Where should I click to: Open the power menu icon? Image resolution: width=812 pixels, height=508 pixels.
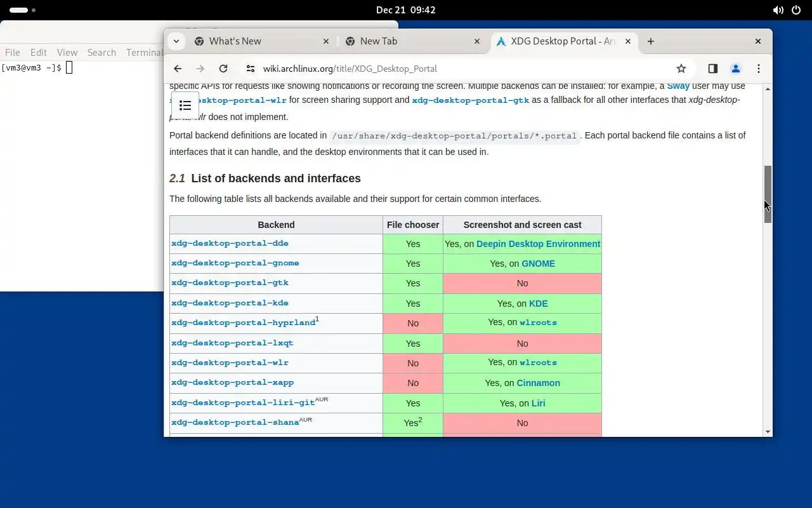pyautogui.click(x=796, y=10)
